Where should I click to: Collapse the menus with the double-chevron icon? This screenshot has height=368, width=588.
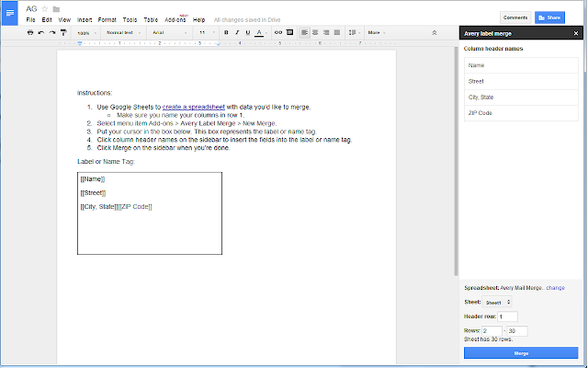[x=435, y=33]
